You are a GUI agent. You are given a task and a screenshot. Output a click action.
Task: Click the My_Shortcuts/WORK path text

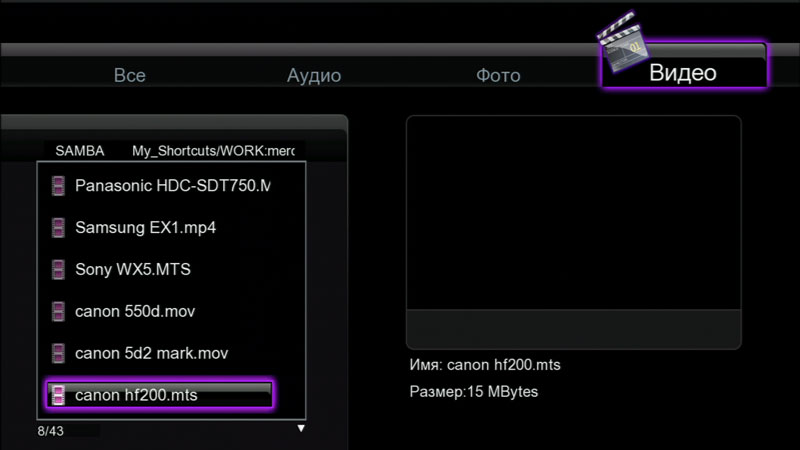point(213,151)
